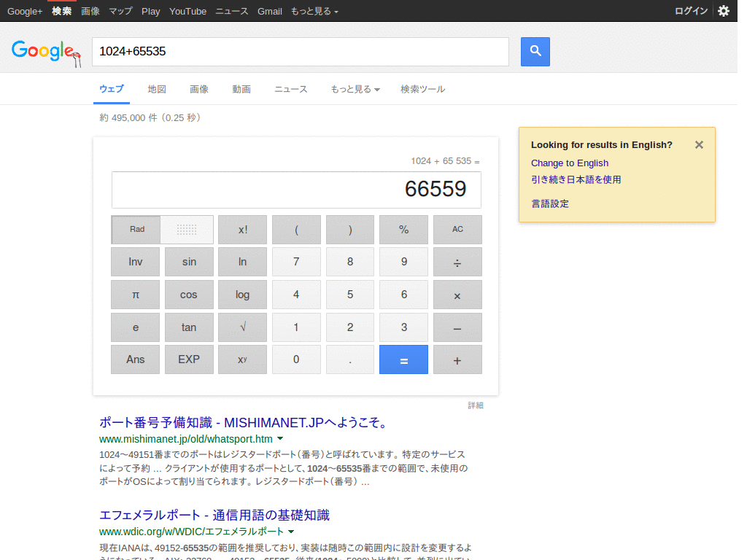Switch to the 動画 tab
Image resolution: width=747 pixels, height=560 pixels.
tap(241, 89)
